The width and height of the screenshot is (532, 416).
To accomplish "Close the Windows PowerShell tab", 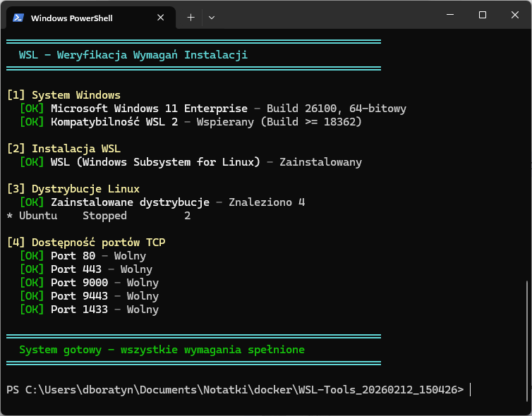I will (x=162, y=18).
